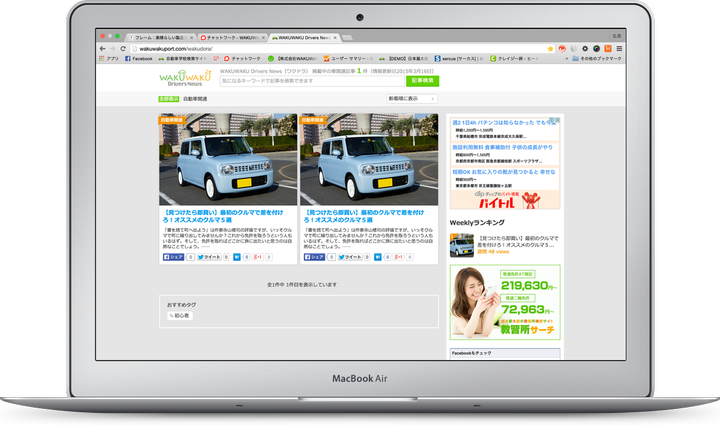The width and height of the screenshot is (720, 425).
Task: Click the orange square extension icon
Action: [x=608, y=49]
